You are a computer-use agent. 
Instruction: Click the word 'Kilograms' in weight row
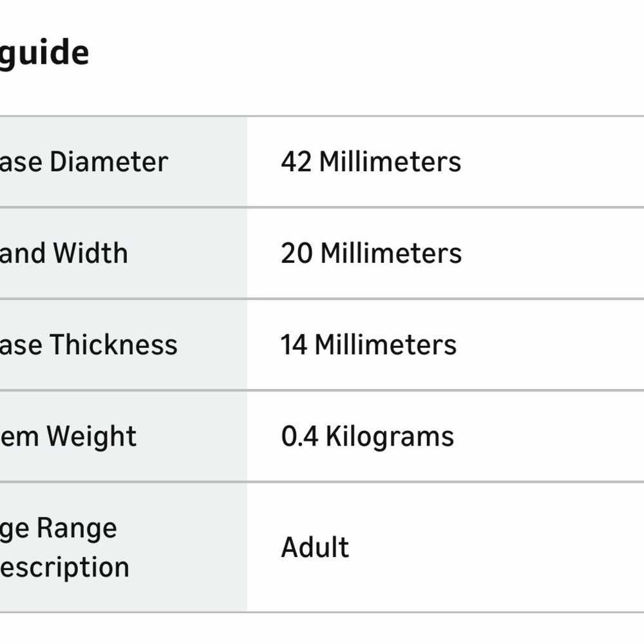click(390, 437)
